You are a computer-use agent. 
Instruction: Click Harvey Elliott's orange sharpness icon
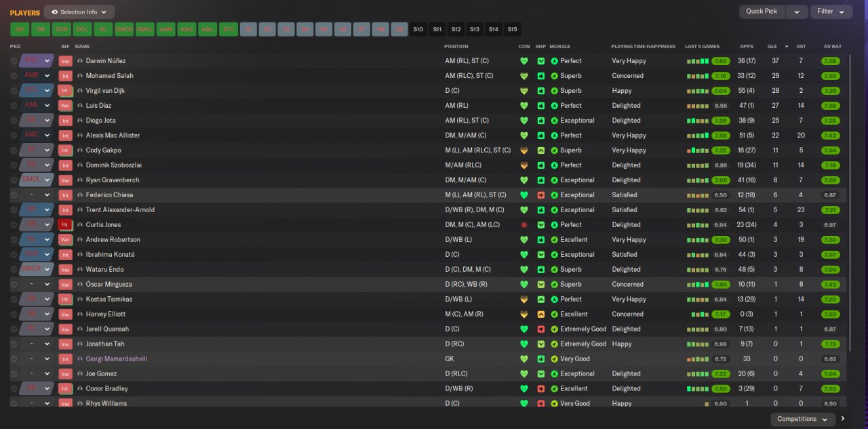(540, 314)
